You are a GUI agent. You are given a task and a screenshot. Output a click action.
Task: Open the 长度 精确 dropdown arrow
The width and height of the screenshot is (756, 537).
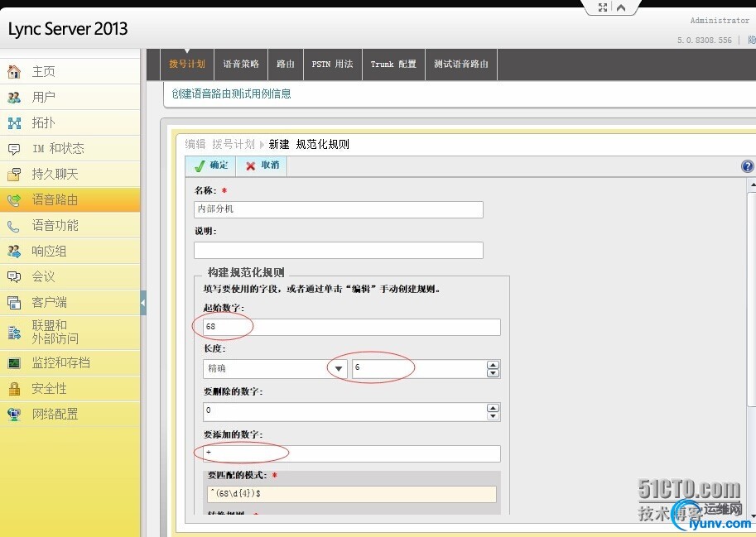pos(339,369)
